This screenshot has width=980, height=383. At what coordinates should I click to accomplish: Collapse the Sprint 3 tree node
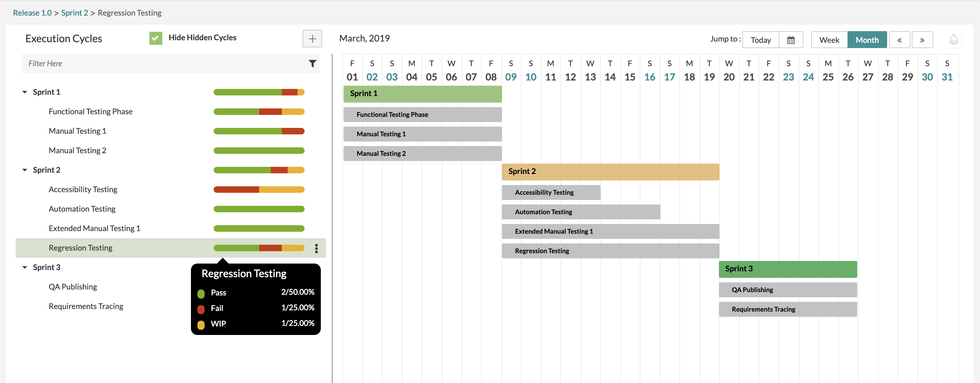[x=25, y=267]
